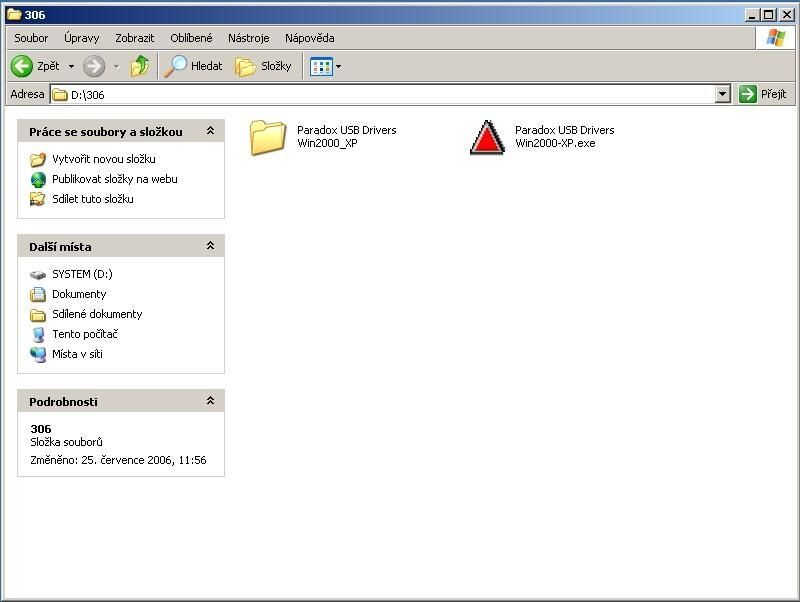
Task: Collapse the Podrobnosti panel
Action: coord(210,401)
